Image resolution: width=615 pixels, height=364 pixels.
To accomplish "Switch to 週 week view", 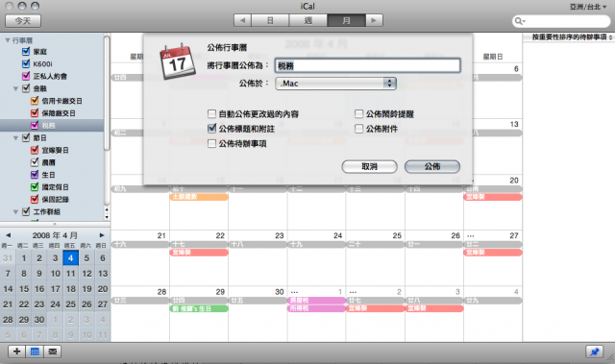I will 308,20.
